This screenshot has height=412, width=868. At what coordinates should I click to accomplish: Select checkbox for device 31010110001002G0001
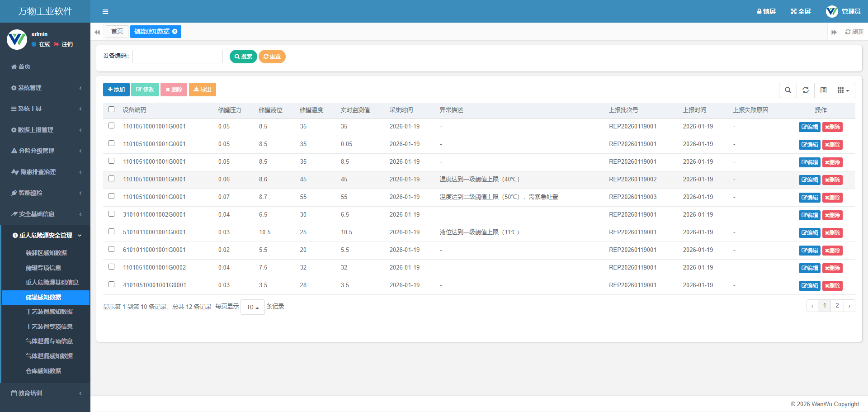pos(112,214)
